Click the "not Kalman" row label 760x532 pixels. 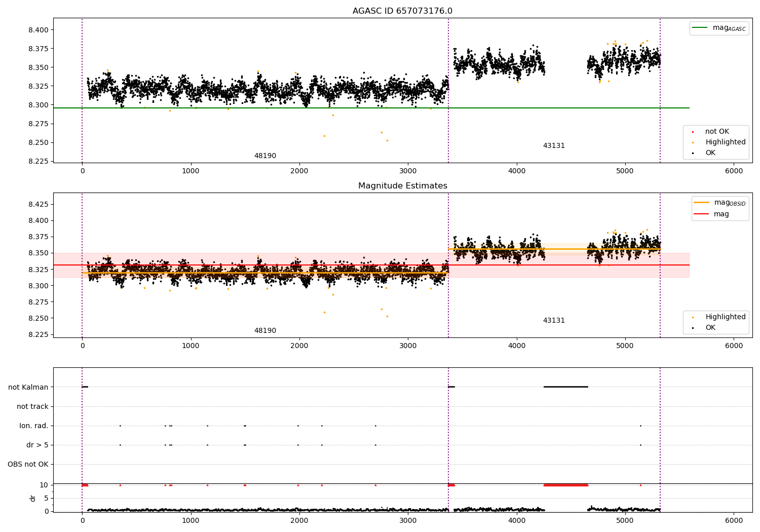pyautogui.click(x=28, y=388)
